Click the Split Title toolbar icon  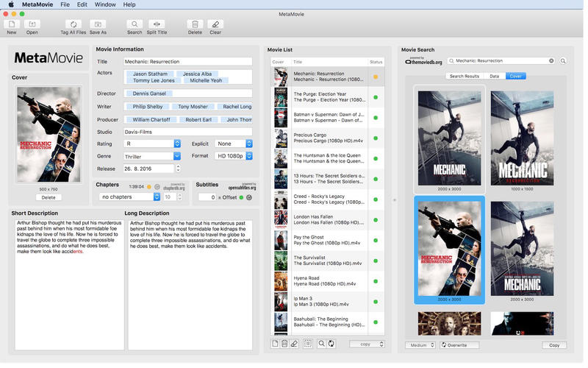157,24
